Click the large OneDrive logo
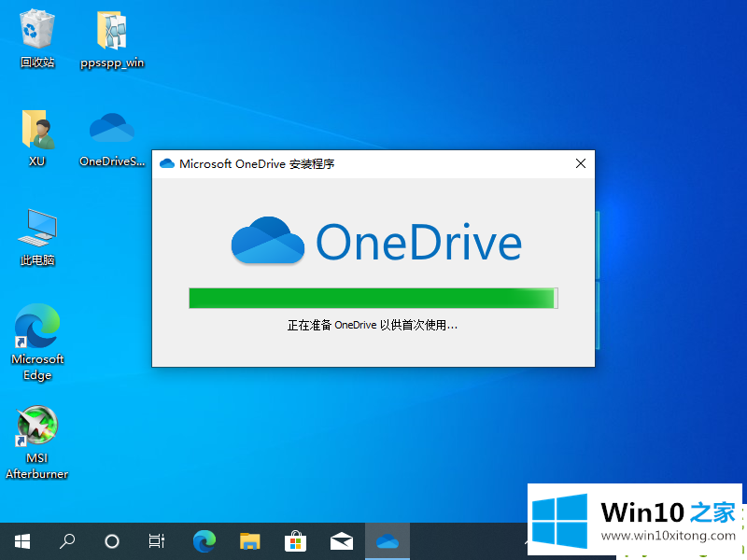This screenshot has width=747, height=560. point(376,242)
